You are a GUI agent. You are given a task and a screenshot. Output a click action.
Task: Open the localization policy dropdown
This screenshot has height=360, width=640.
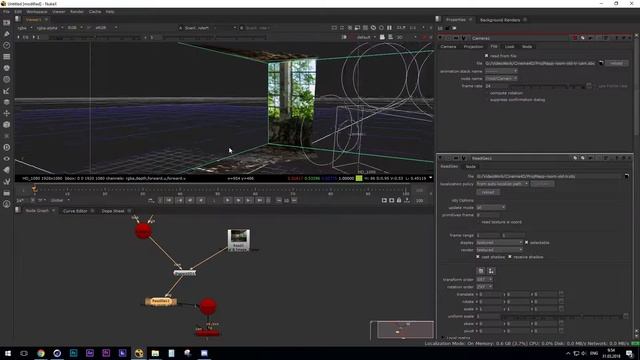point(502,184)
